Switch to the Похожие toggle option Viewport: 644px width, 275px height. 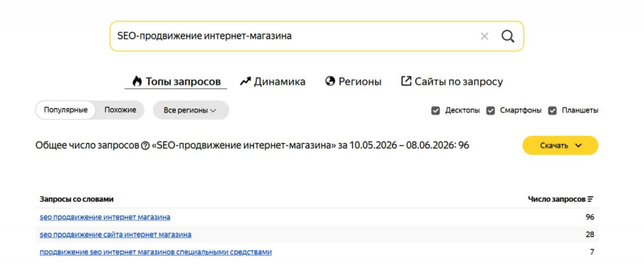[120, 111]
